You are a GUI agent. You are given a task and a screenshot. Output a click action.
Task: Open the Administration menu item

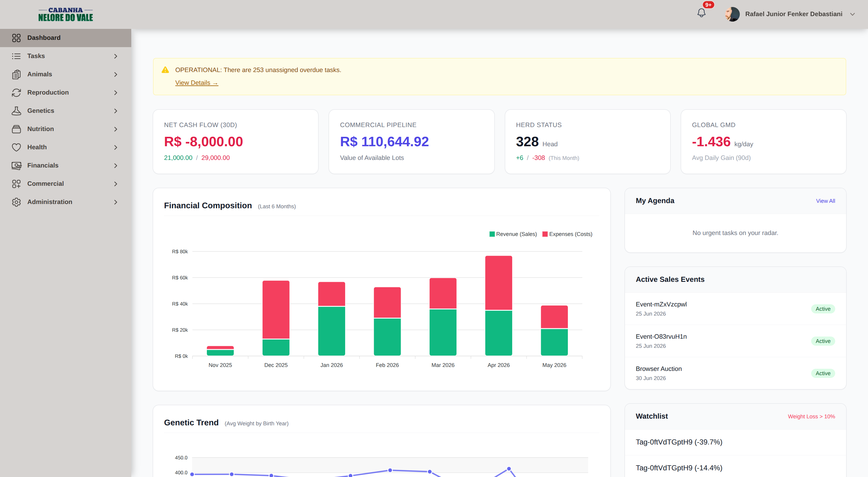pos(66,202)
